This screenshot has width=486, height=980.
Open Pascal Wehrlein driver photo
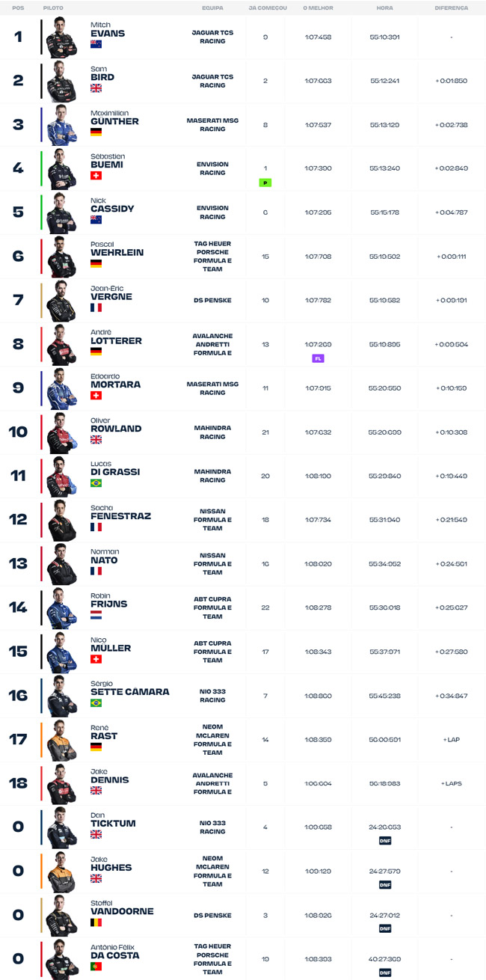click(x=61, y=257)
